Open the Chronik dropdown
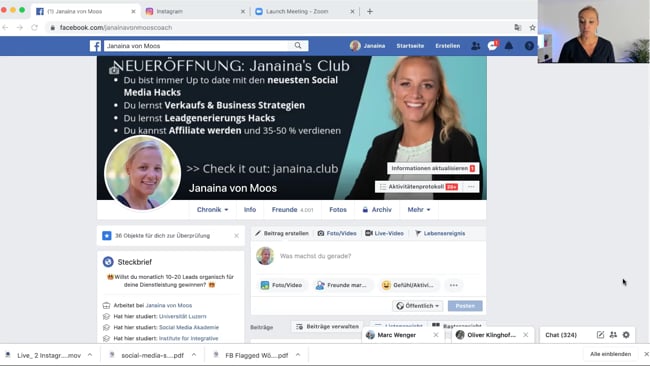The width and height of the screenshot is (650, 366). 212,210
